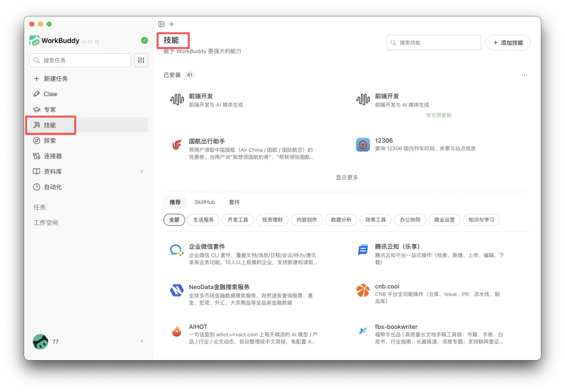
Task: Filter skills by 生活服务
Action: [204, 220]
